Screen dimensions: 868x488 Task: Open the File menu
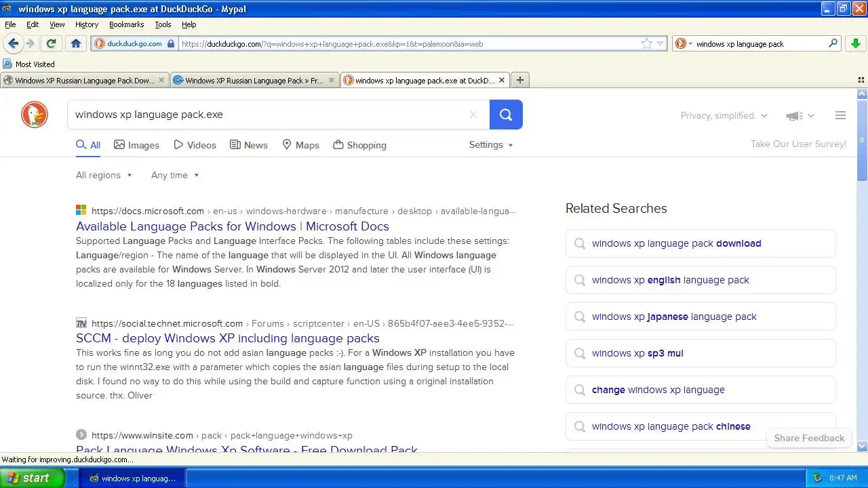click(10, 24)
